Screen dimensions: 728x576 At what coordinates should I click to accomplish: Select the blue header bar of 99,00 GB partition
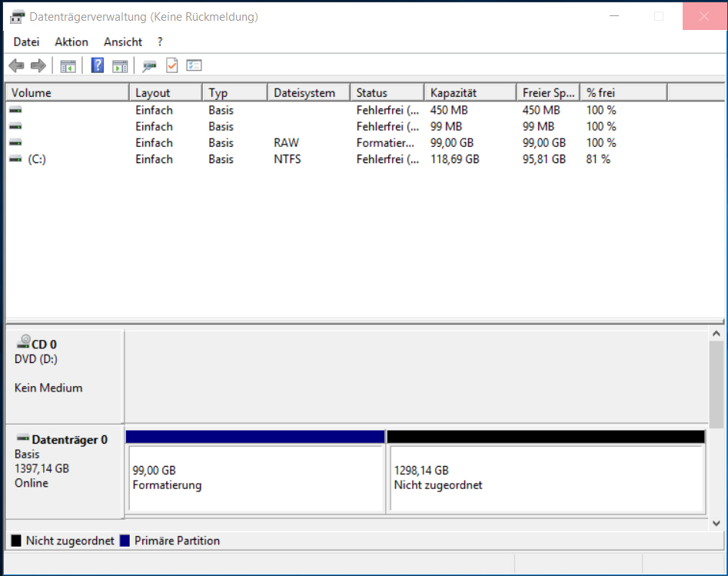[255, 437]
